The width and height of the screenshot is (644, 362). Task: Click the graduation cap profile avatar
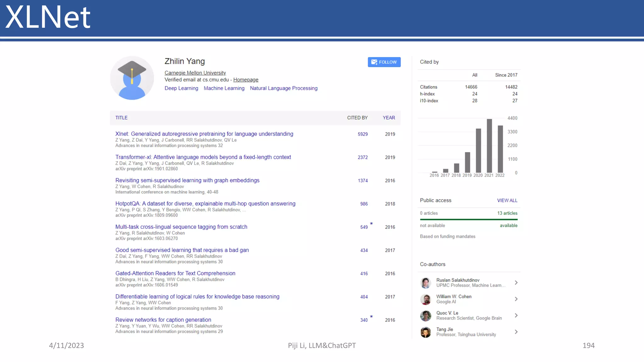coord(132,78)
